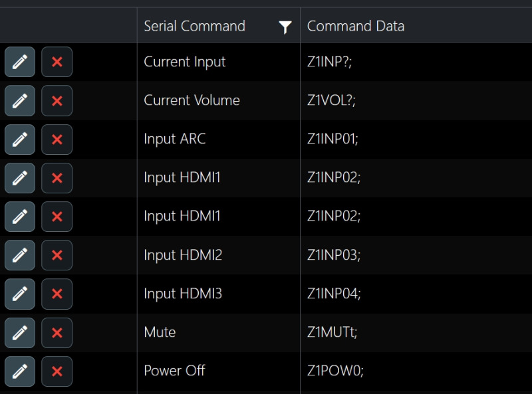
Task: Open the Serial Command filter funnel
Action: coord(285,27)
